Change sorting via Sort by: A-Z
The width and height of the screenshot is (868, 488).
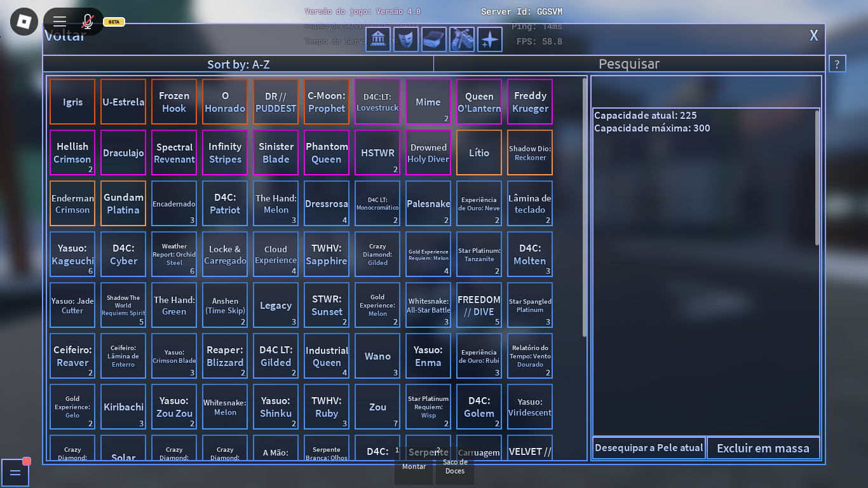tap(238, 64)
